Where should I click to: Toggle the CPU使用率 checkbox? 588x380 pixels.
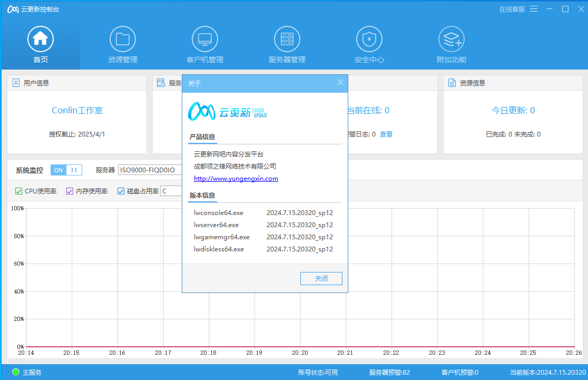(x=18, y=191)
